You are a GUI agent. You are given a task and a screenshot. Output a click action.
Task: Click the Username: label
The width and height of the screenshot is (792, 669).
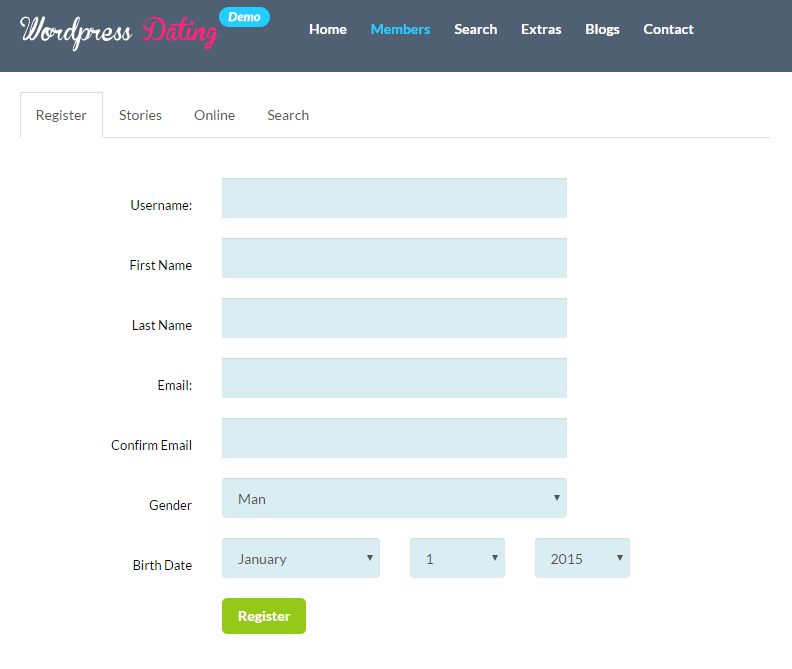tap(161, 205)
